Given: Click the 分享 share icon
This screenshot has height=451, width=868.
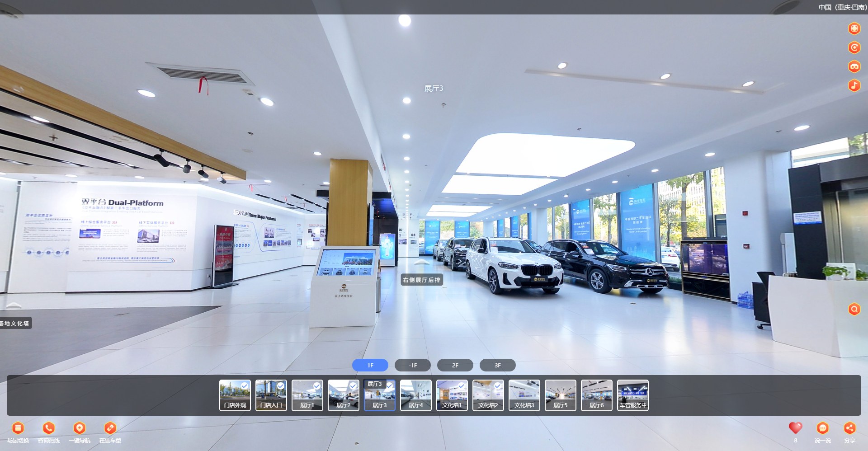Looking at the screenshot, I should coord(850,428).
